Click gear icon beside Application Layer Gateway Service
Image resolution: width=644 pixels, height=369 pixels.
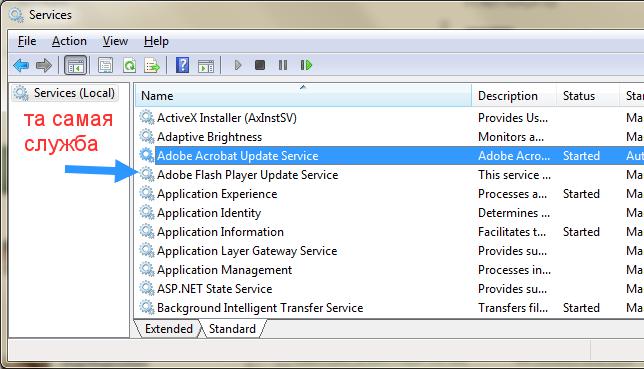(147, 251)
